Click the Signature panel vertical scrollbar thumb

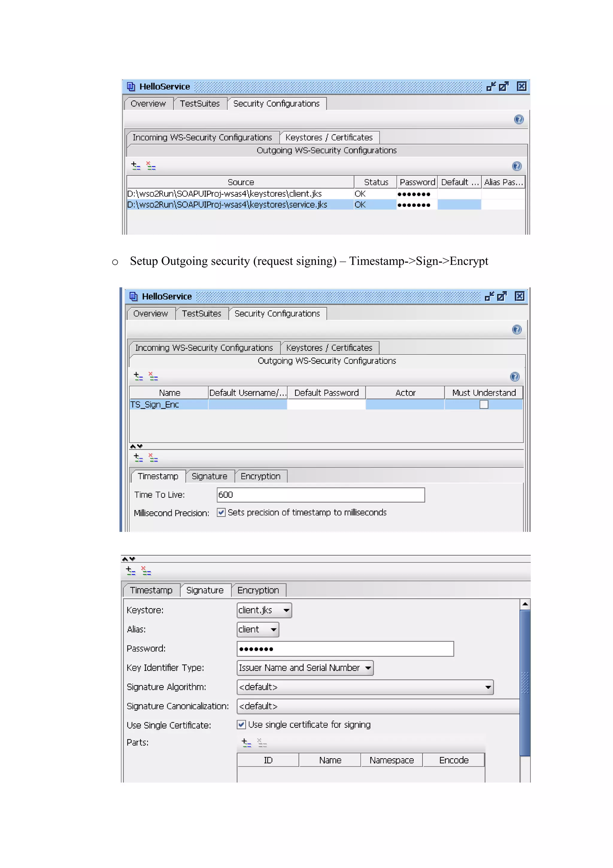(525, 683)
